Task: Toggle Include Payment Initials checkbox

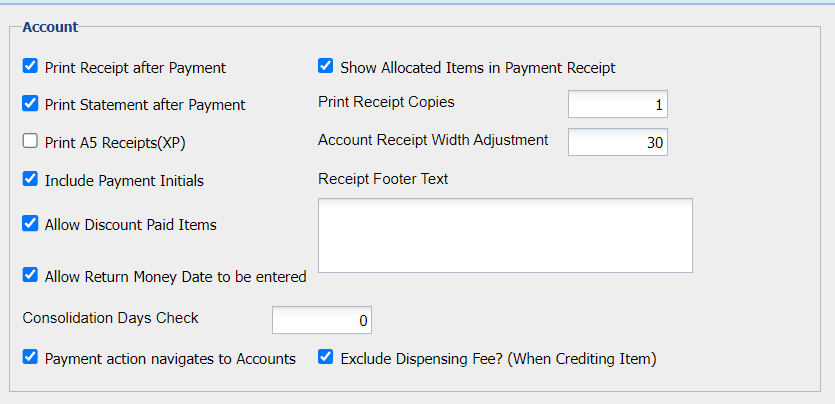Action: (30, 180)
